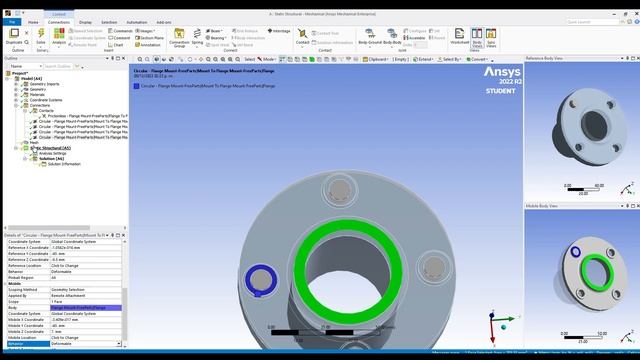Screen dimensions: 640x360
Task: Select the Geometry tree item
Action: [x=38, y=89]
